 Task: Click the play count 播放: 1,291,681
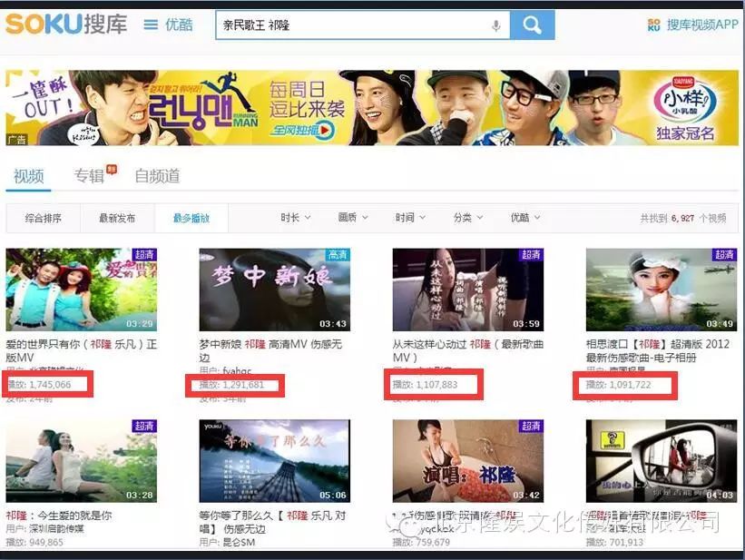click(232, 385)
